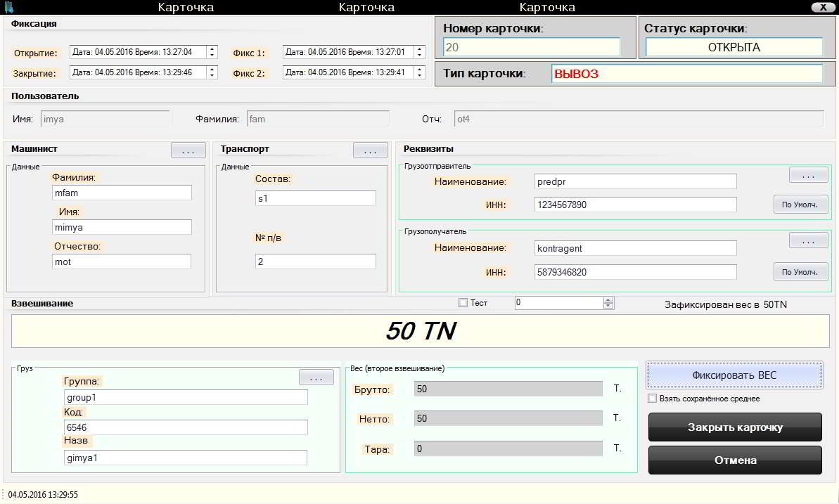839x504 pixels.
Task: Set default Грузоотправитель with По Умолч.
Action: pos(800,205)
